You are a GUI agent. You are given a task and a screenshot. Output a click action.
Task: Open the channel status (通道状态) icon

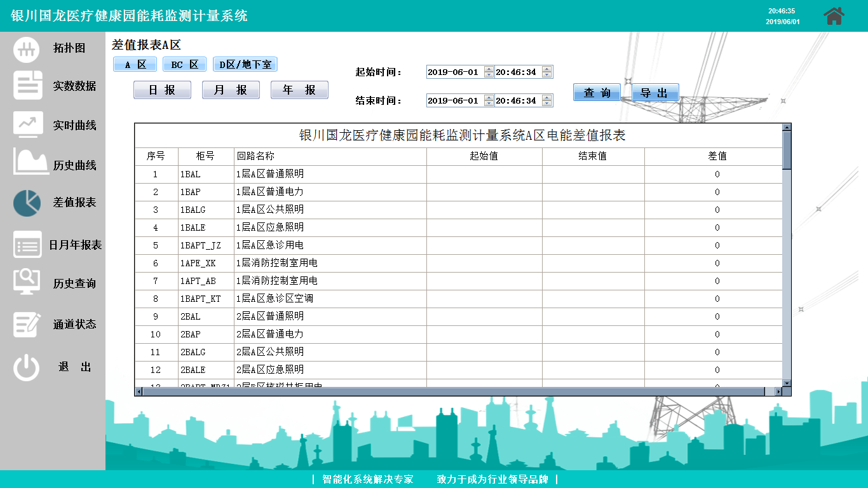pos(27,324)
